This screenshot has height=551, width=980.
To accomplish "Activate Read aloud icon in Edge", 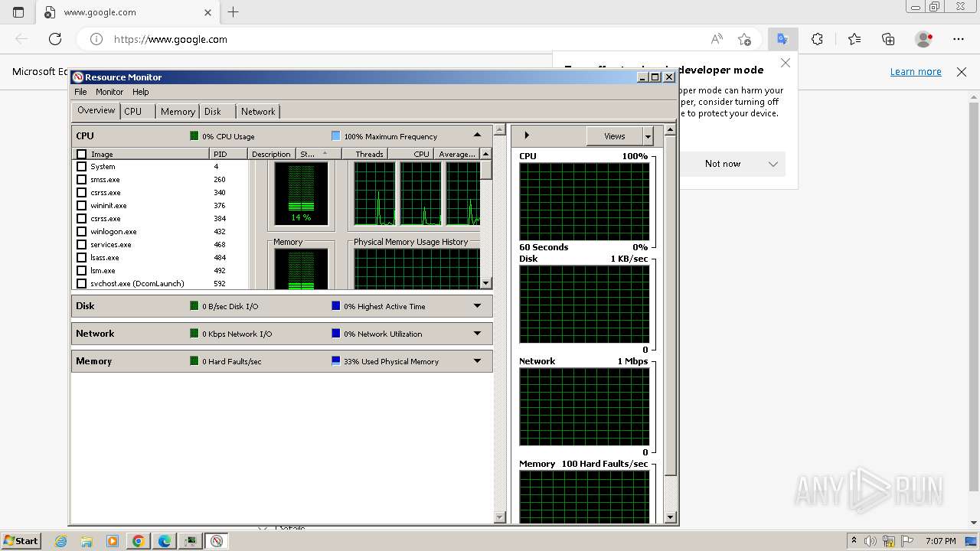I will point(717,39).
